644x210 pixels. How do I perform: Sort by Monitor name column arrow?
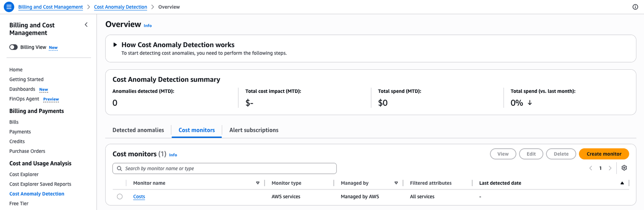point(258,183)
